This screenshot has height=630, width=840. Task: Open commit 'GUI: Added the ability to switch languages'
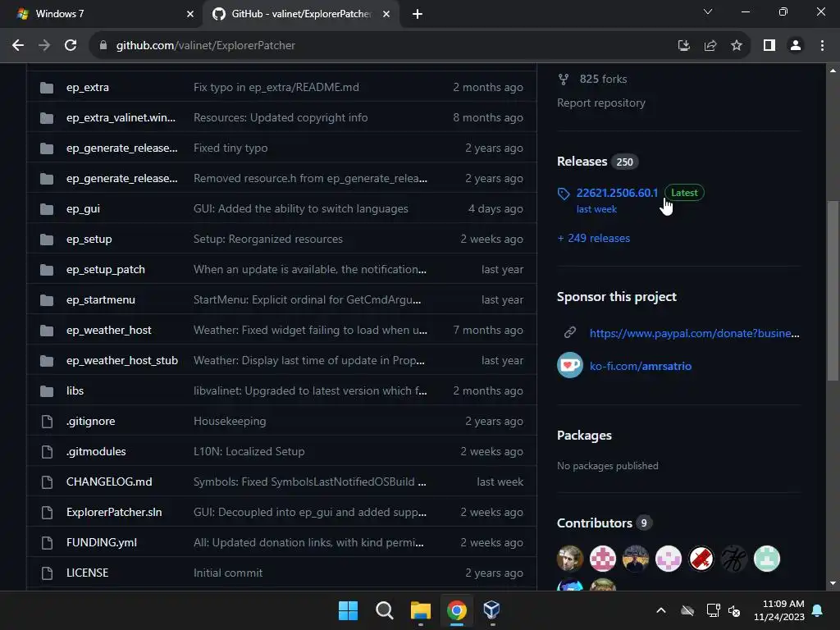tap(300, 209)
